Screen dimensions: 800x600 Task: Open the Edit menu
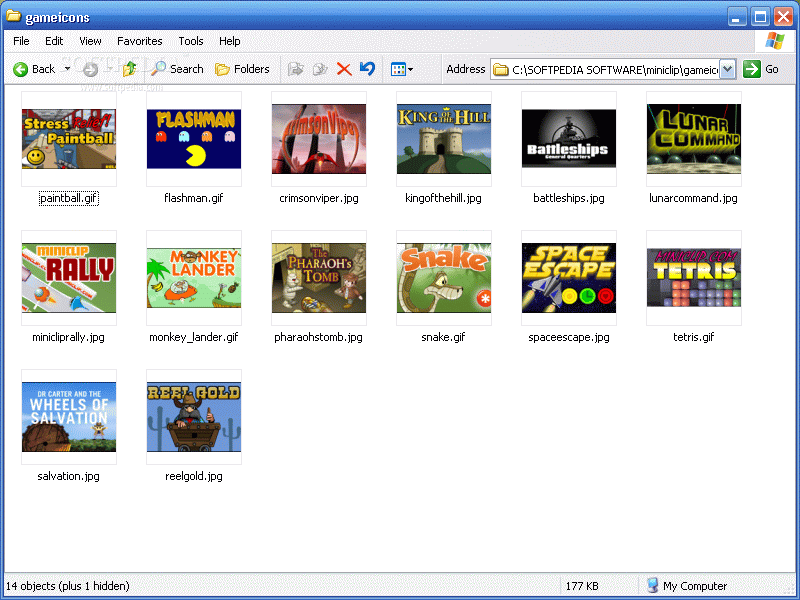click(x=54, y=41)
